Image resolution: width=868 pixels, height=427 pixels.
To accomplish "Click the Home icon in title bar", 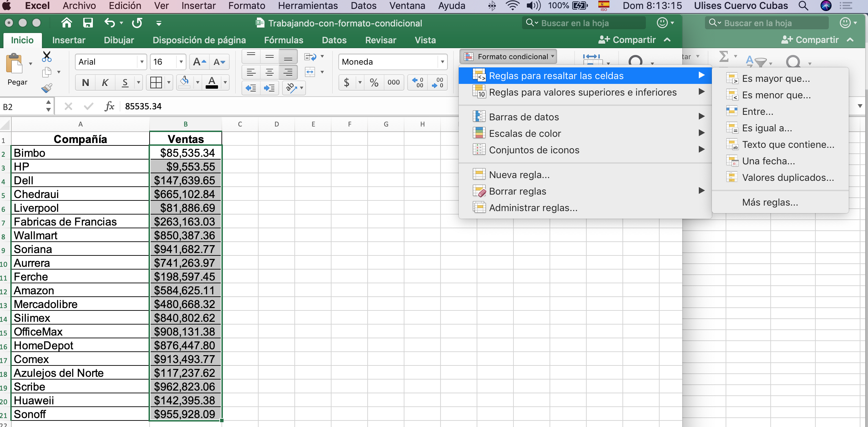I will 66,23.
